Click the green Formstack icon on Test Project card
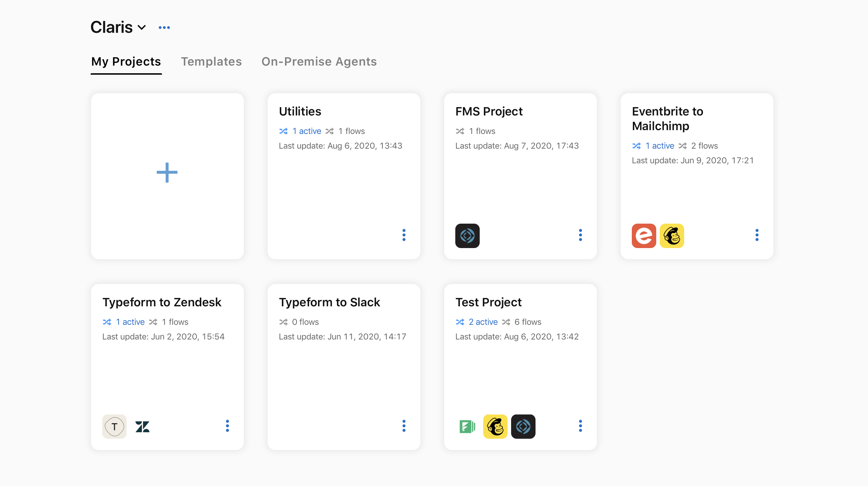The width and height of the screenshot is (868, 486). [x=467, y=426]
